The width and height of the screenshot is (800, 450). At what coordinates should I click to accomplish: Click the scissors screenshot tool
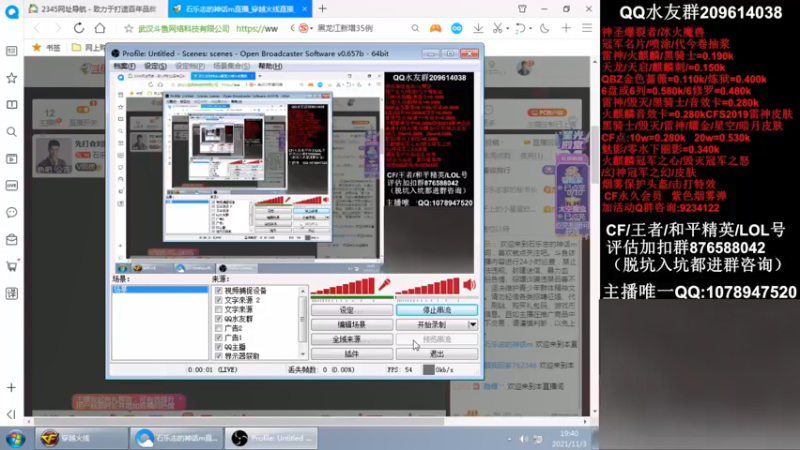497,29
